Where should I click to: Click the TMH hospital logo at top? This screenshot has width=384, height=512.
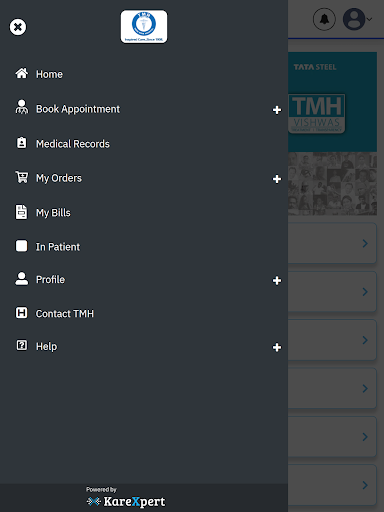[x=144, y=27]
